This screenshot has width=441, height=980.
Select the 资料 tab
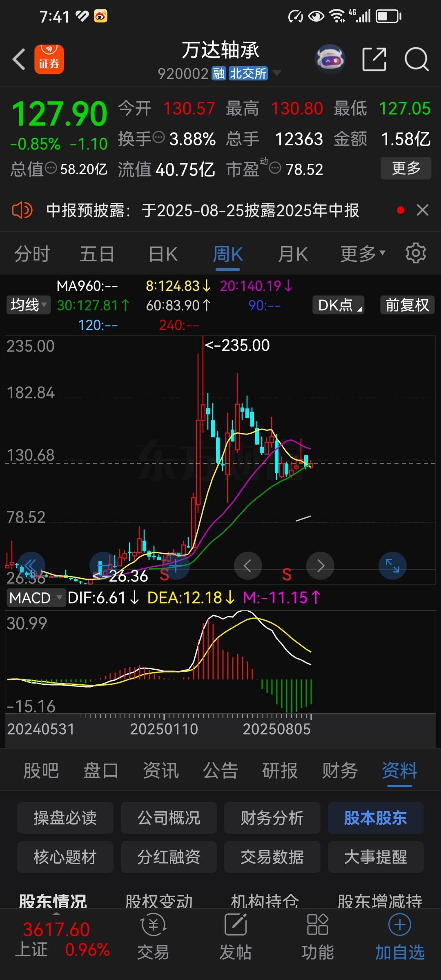pyautogui.click(x=400, y=771)
